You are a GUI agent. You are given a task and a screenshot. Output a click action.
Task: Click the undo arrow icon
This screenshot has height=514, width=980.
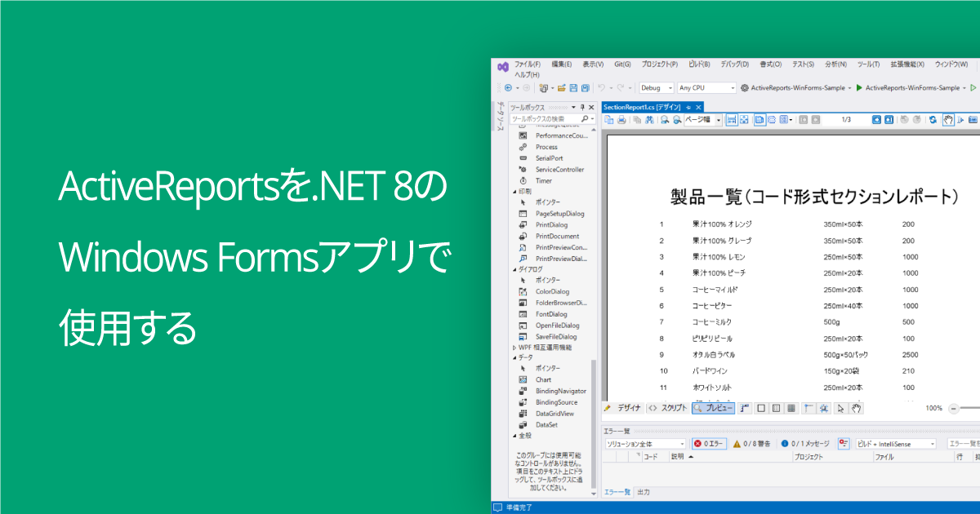[601, 87]
